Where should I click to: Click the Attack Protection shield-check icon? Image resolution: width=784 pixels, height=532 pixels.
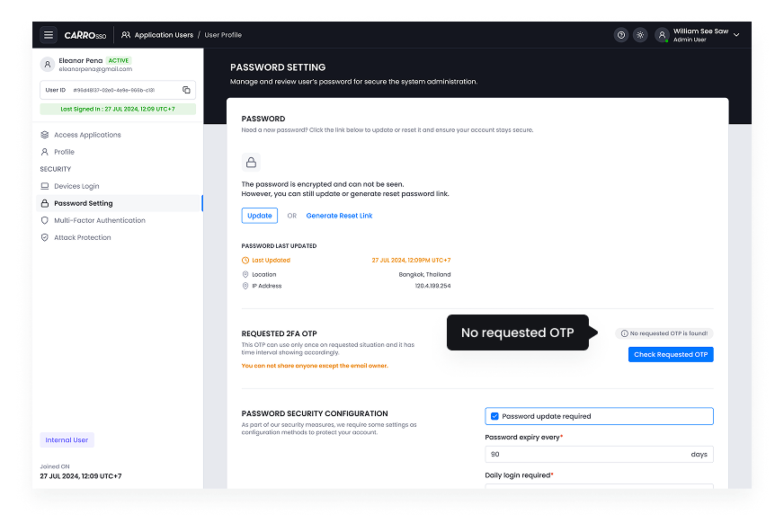coord(46,237)
